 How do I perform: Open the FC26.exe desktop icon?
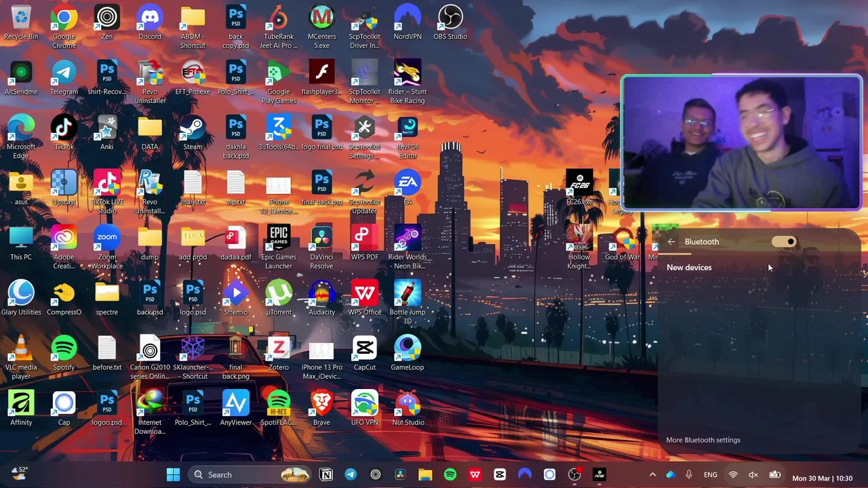(x=579, y=188)
